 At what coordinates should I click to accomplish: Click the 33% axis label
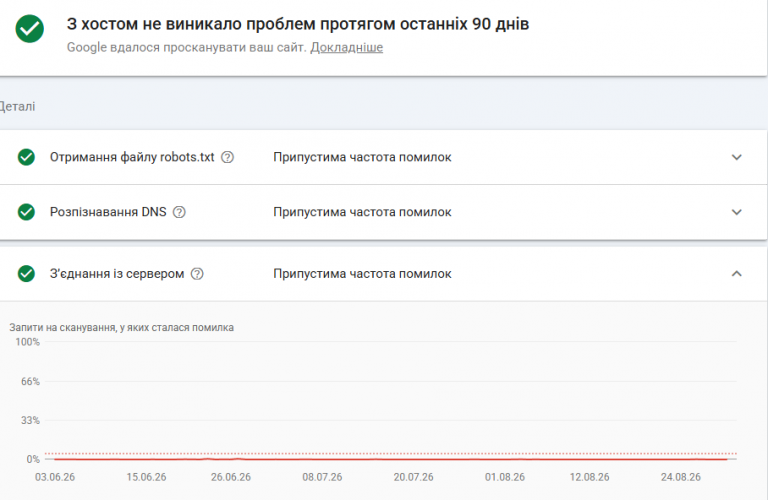coord(30,420)
